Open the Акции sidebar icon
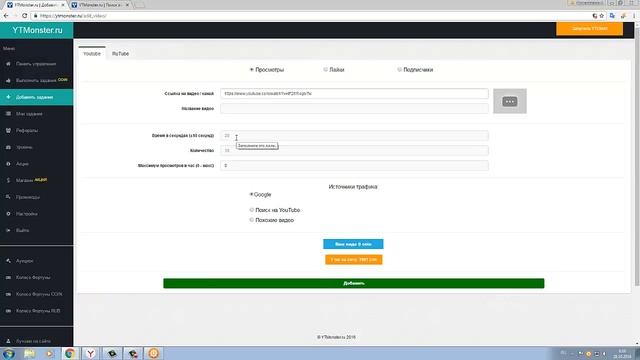The width and height of the screenshot is (640, 360). [8, 164]
